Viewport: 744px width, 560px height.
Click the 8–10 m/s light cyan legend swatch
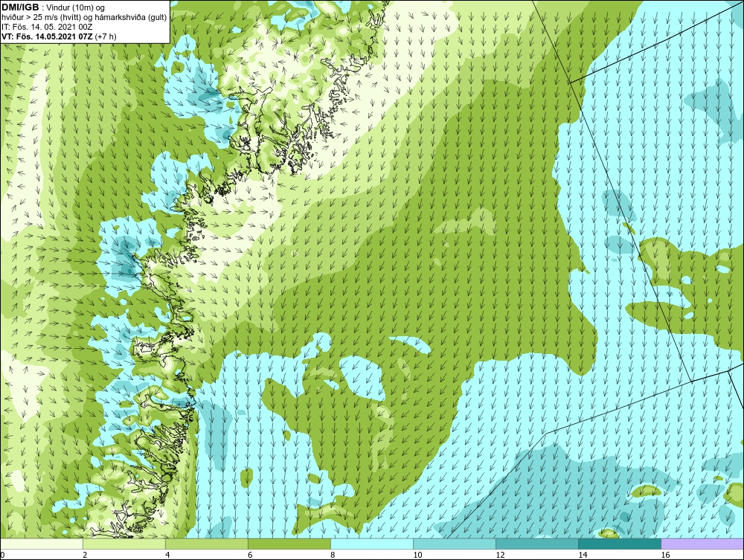click(x=372, y=544)
